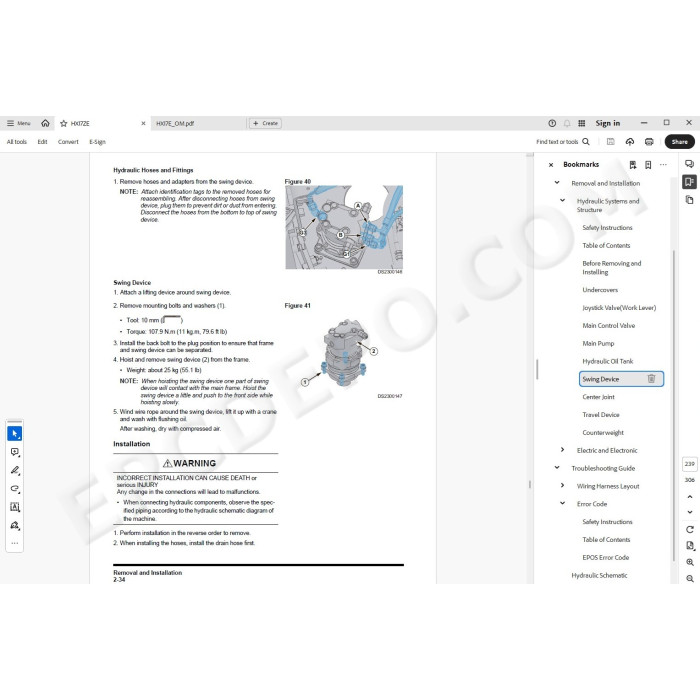
Task: Open Joystick Valve(Work Lever) bookmark
Action: click(x=619, y=308)
